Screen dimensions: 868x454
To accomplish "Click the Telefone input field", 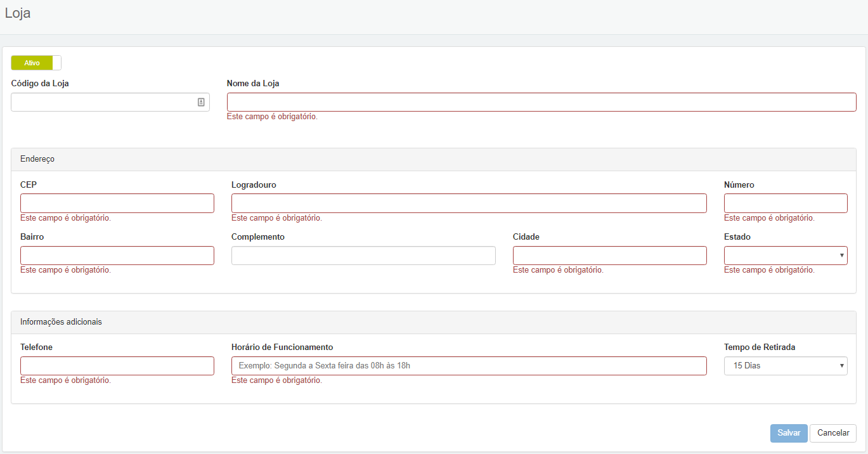I will point(117,366).
